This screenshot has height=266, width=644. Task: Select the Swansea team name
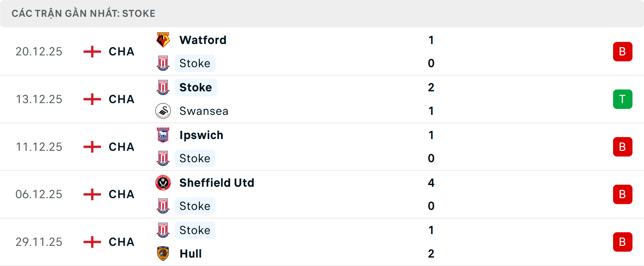(204, 111)
